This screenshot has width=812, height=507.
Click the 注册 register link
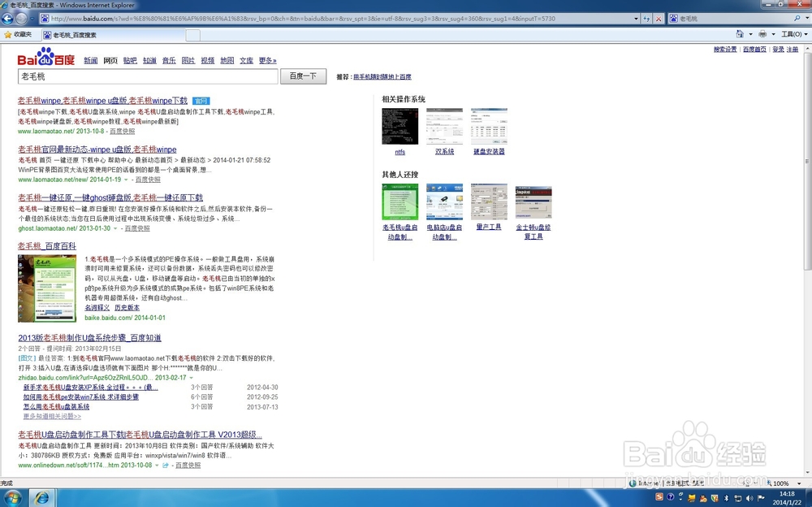point(793,50)
